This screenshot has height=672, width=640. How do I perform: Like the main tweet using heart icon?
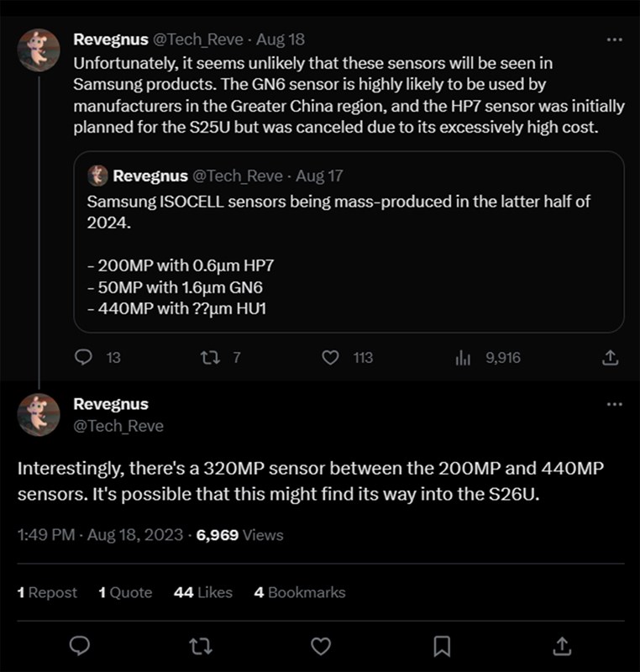click(x=321, y=645)
